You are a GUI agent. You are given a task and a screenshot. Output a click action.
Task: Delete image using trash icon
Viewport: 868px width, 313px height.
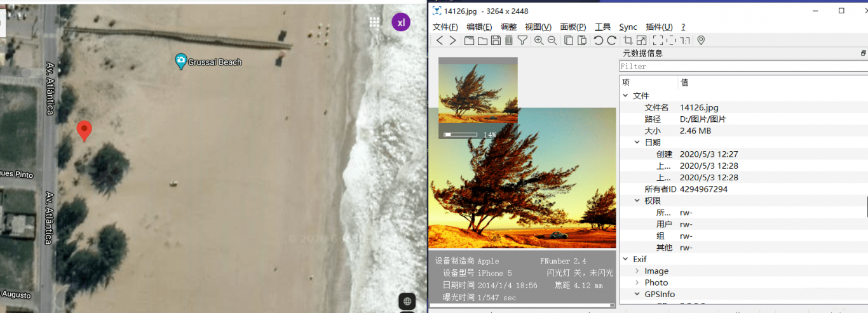pos(509,41)
